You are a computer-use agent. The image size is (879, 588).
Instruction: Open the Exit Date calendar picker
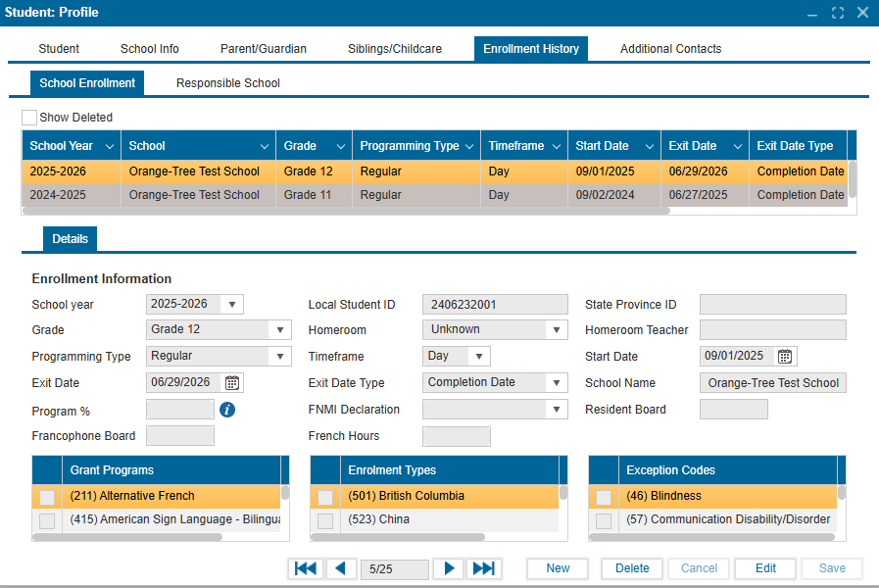click(232, 383)
